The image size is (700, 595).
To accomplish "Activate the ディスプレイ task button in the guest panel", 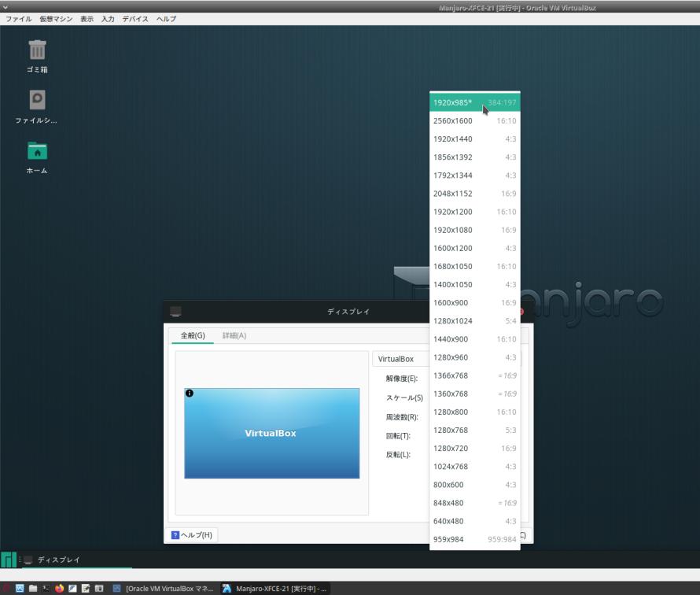I will 77,560.
